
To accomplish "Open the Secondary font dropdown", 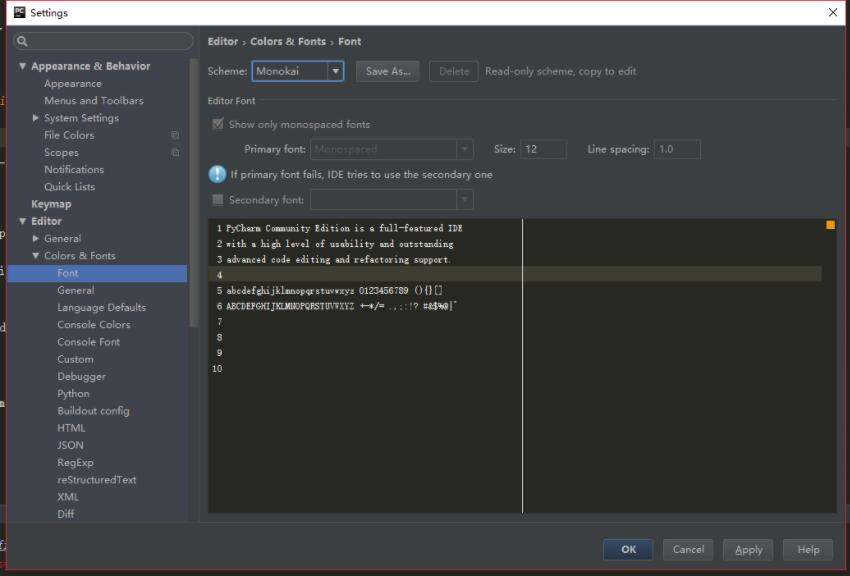I will [x=464, y=199].
